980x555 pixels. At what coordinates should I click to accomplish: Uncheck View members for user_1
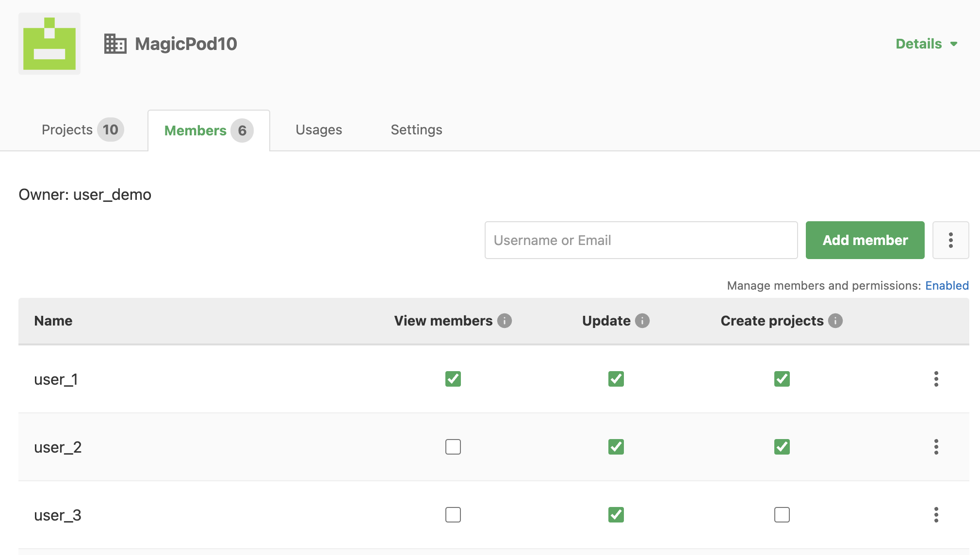pyautogui.click(x=453, y=379)
